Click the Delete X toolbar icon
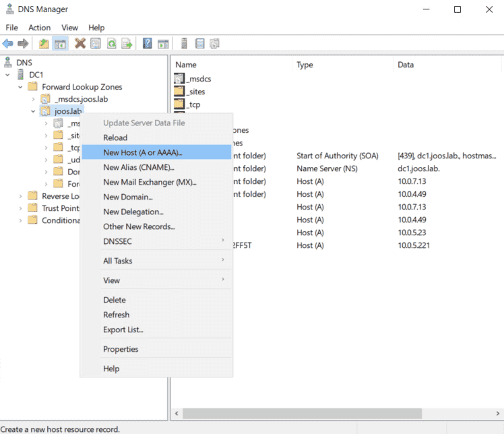 pos(80,43)
